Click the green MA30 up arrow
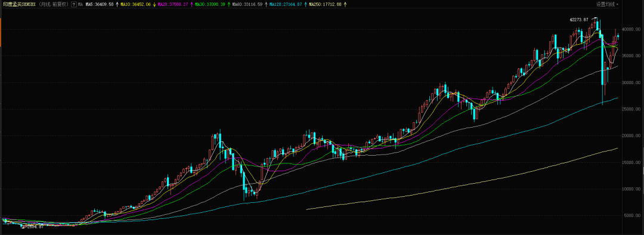 click(x=229, y=4)
